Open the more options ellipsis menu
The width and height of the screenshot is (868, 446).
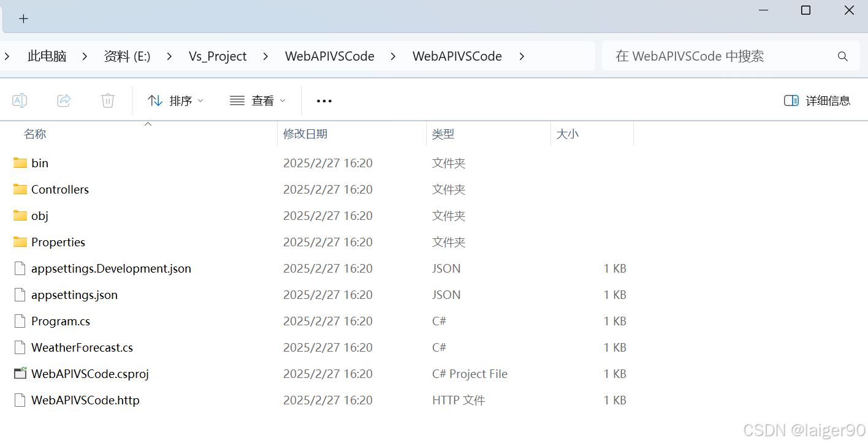[x=324, y=100]
